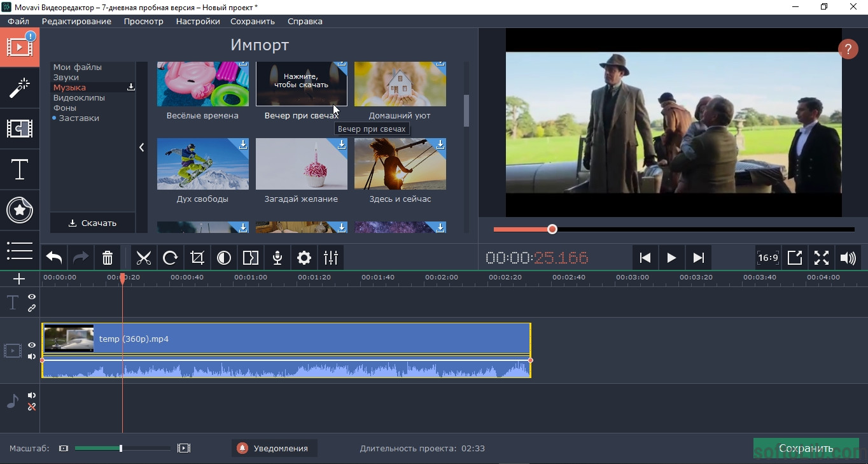Open the Import media tab icon
The height and width of the screenshot is (464, 868).
point(20,47)
